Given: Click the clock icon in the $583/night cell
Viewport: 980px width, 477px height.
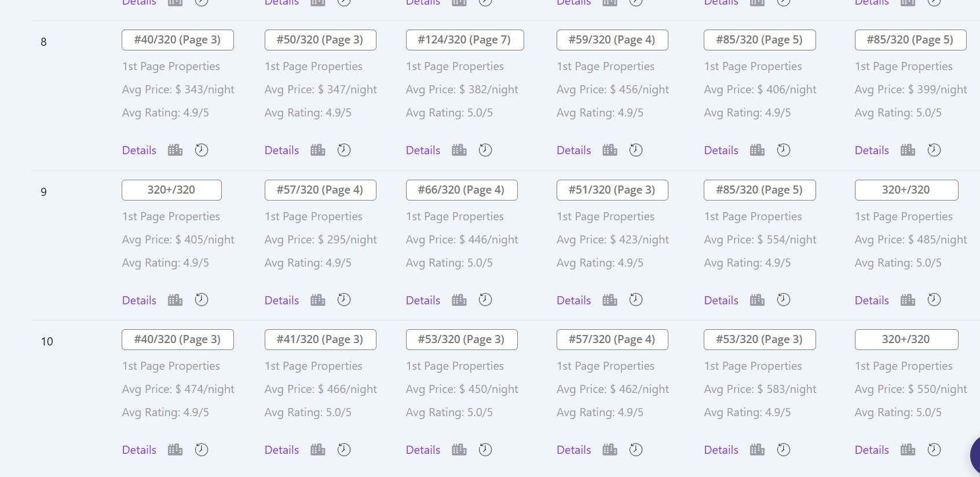Looking at the screenshot, I should (784, 450).
